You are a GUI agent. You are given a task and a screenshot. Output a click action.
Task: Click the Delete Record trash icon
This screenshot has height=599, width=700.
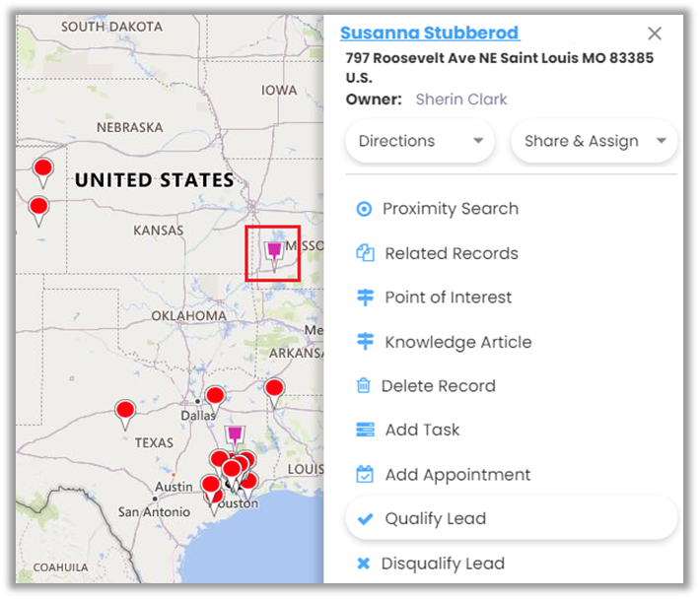pyautogui.click(x=364, y=386)
